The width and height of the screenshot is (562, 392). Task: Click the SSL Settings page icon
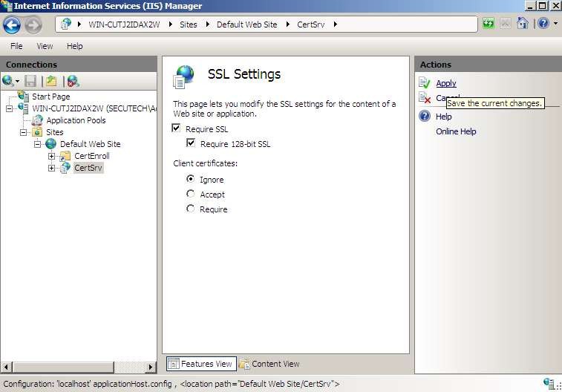point(184,76)
